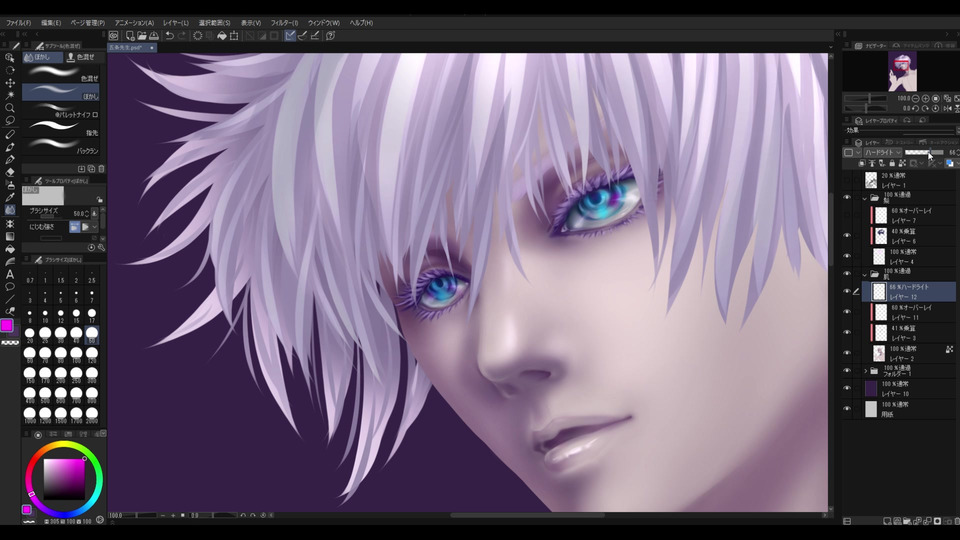Click the Clear icon in command bar
The height and width of the screenshot is (540, 960).
(x=198, y=36)
